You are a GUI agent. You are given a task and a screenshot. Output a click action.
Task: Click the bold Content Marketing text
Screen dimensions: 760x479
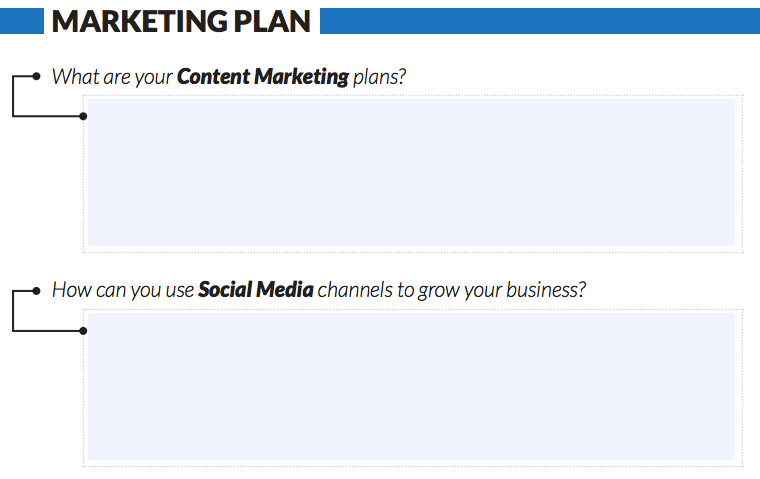[263, 77]
